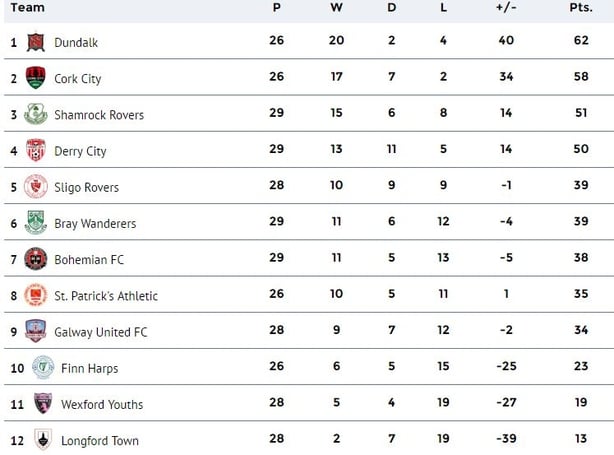
Task: Click the Finn Harps club crest
Action: pyautogui.click(x=43, y=367)
